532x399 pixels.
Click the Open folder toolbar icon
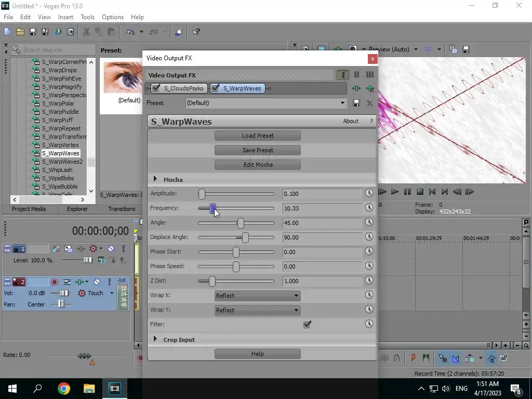[x=20, y=32]
